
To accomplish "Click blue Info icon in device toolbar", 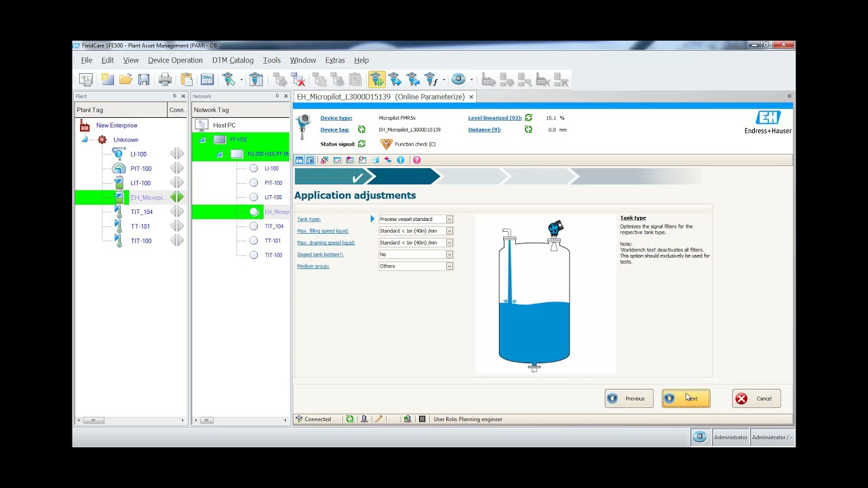I will 401,160.
